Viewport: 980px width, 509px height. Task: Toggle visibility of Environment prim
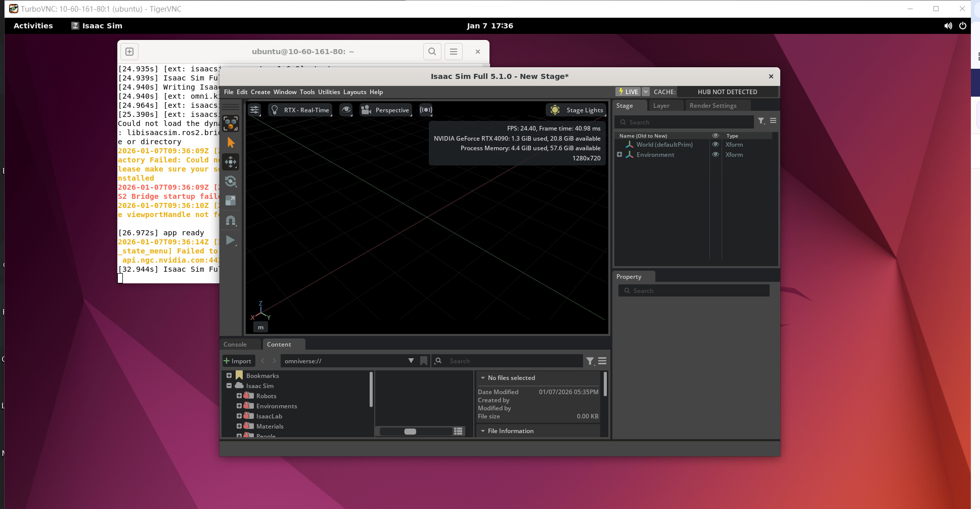(x=715, y=155)
